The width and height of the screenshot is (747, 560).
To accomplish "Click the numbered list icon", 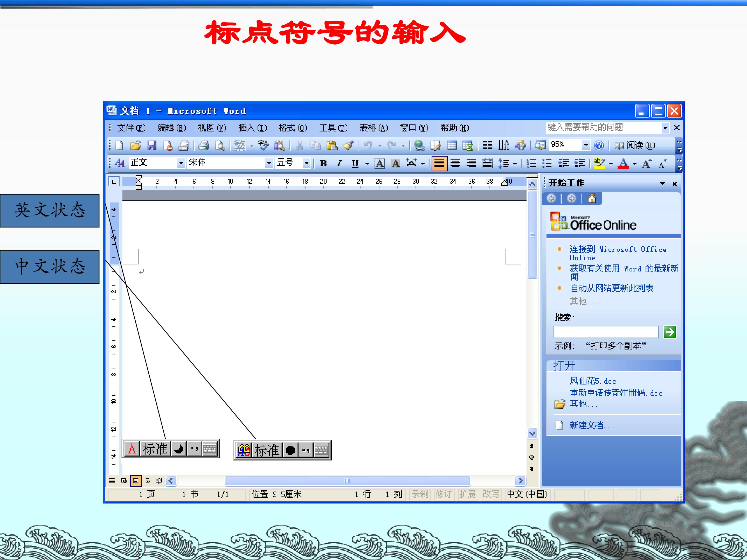I will point(531,163).
